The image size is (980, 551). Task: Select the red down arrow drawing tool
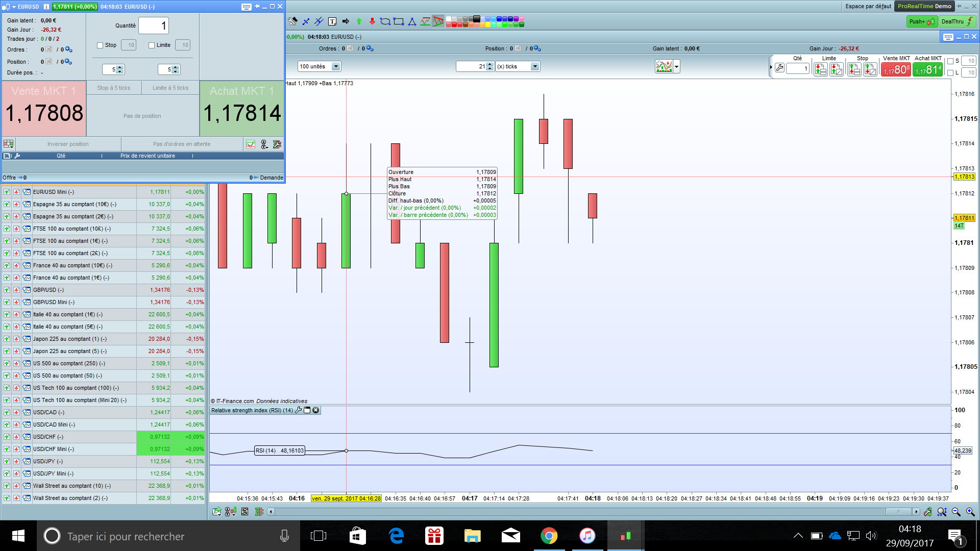click(372, 21)
